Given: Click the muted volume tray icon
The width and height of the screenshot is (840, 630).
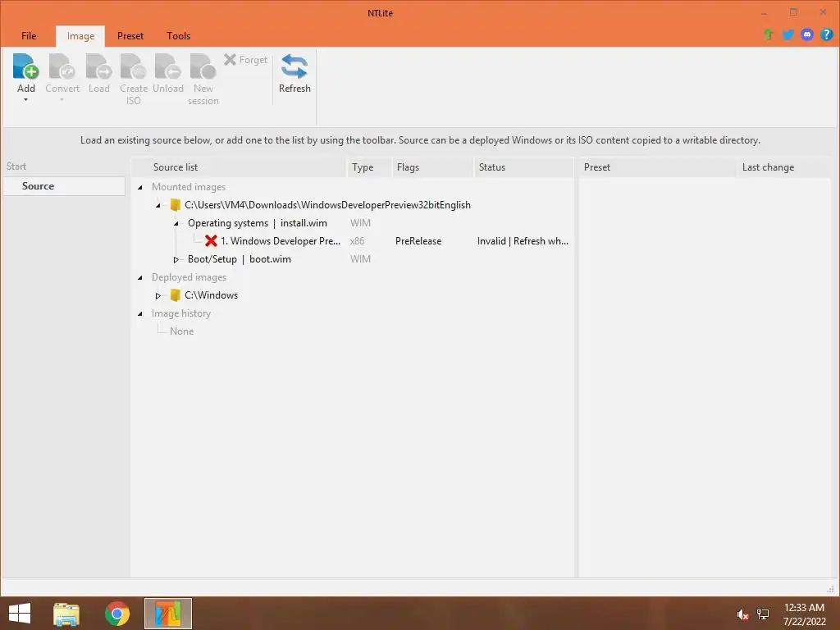Looking at the screenshot, I should (x=742, y=614).
